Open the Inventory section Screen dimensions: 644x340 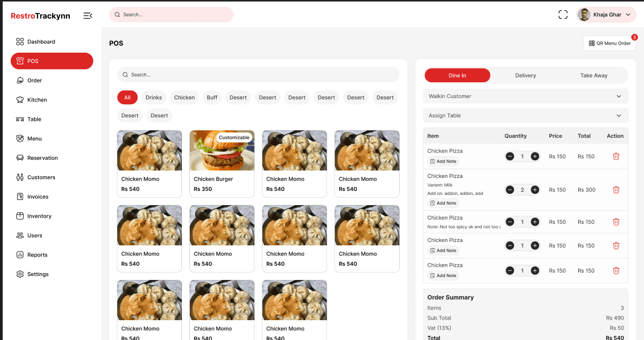point(39,216)
